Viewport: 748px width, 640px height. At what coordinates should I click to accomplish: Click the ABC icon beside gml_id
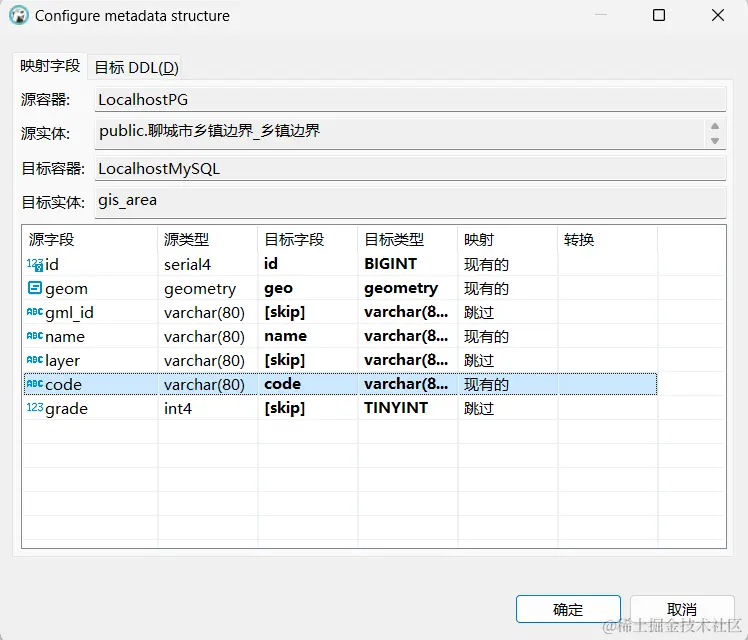coord(35,312)
